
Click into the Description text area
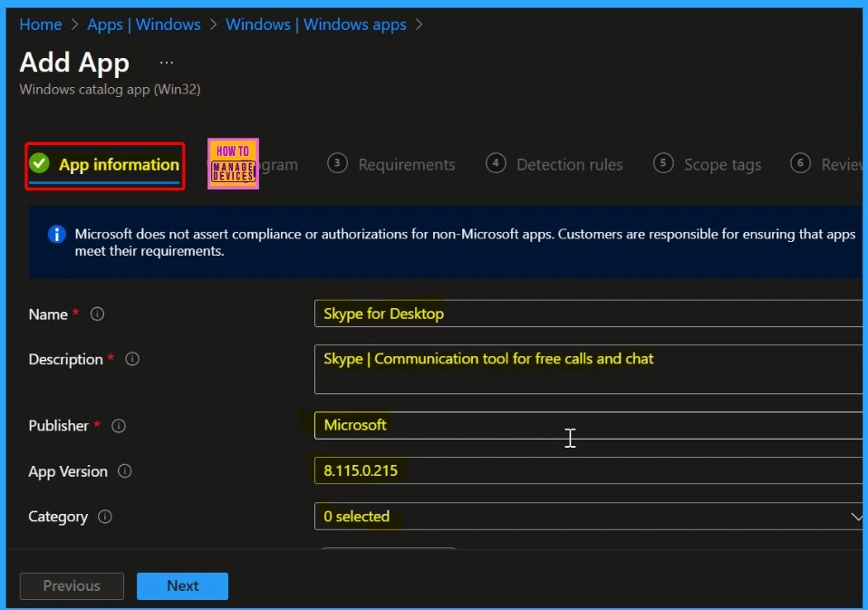pyautogui.click(x=588, y=369)
